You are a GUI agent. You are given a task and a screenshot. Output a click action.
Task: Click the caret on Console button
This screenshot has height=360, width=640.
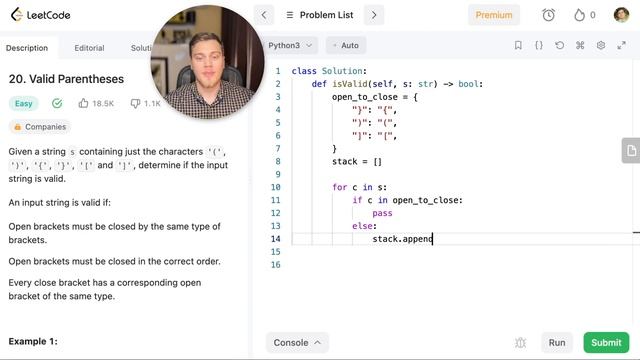[318, 342]
